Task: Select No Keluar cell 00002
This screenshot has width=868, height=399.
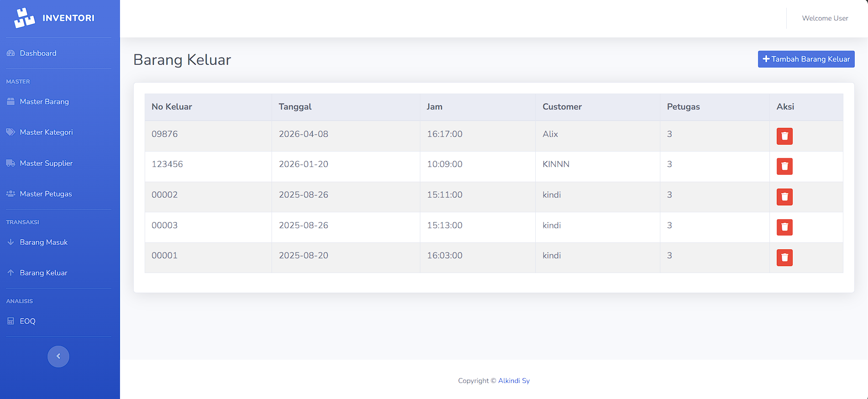Action: click(208, 197)
